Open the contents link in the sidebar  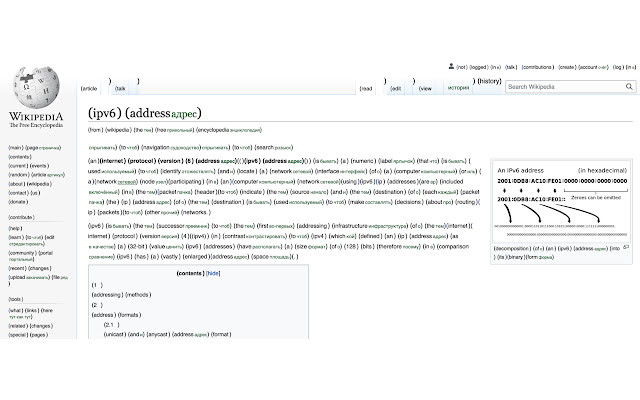[x=20, y=157]
